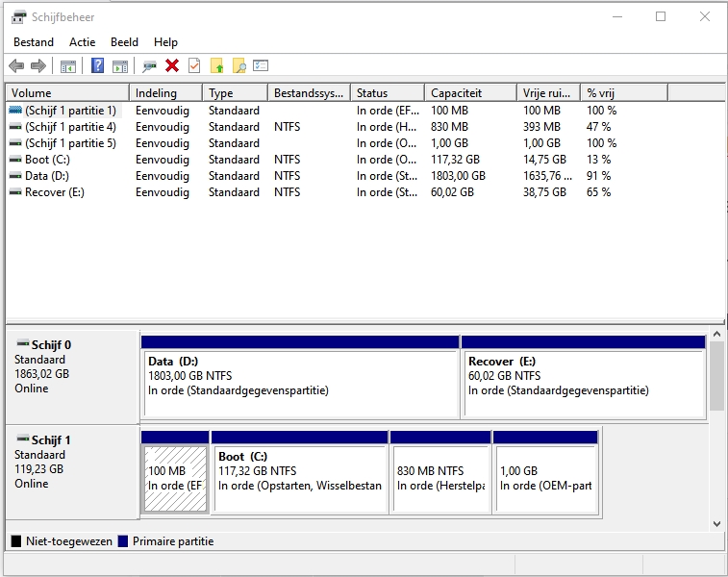Open Help via blue question mark icon
728x577 pixels.
97,65
